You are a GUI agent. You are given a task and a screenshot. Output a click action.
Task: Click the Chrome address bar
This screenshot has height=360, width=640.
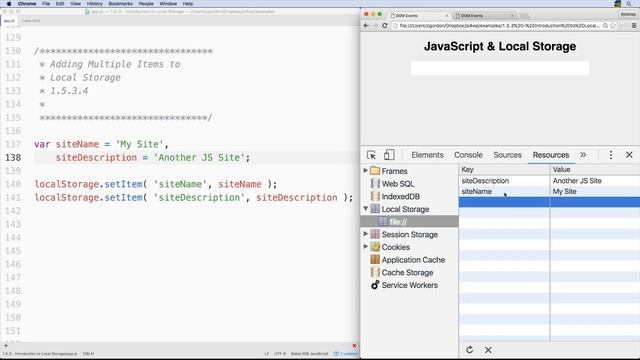tap(499, 25)
